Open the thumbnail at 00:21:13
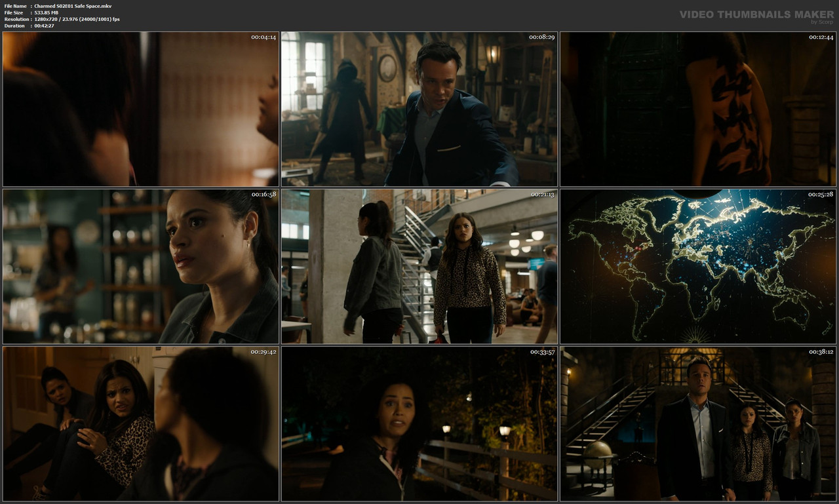This screenshot has width=839, height=504. [419, 267]
